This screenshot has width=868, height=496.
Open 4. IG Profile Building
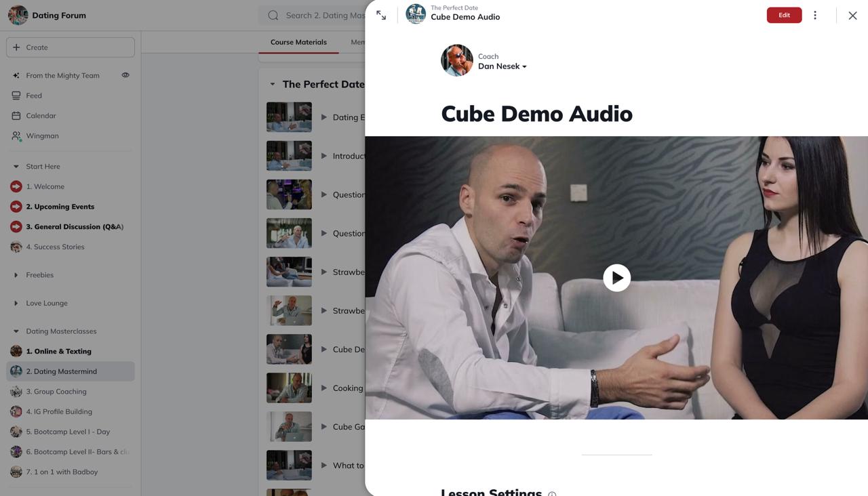tap(59, 411)
